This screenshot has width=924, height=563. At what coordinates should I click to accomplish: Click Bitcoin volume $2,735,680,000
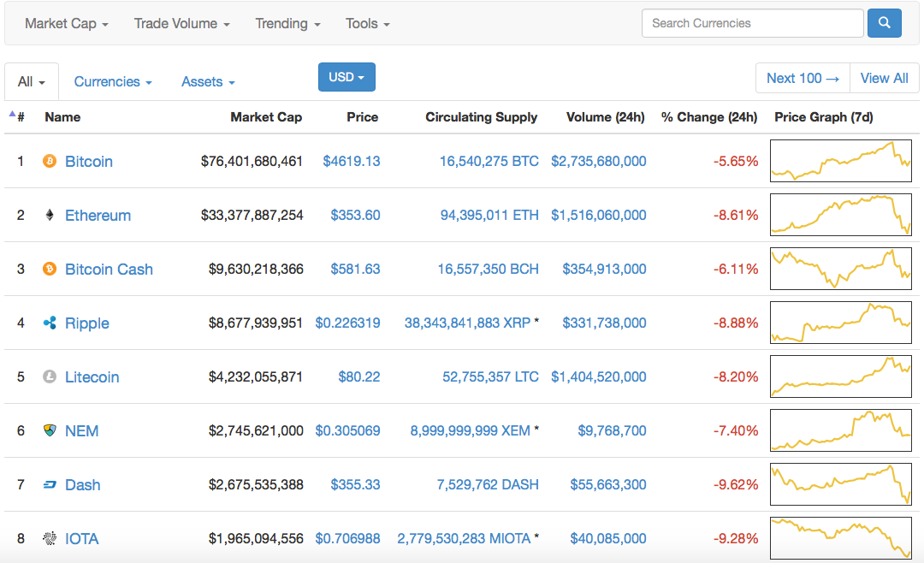[x=599, y=161]
